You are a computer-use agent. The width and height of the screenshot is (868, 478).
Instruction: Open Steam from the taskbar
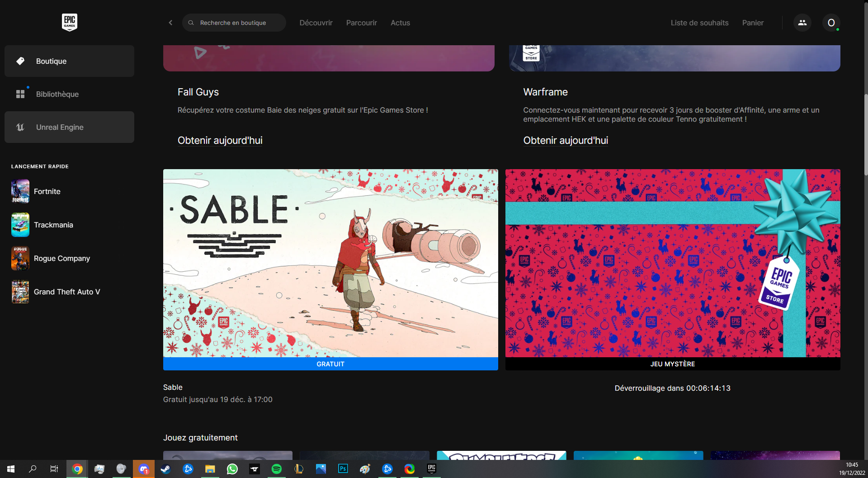(x=165, y=469)
